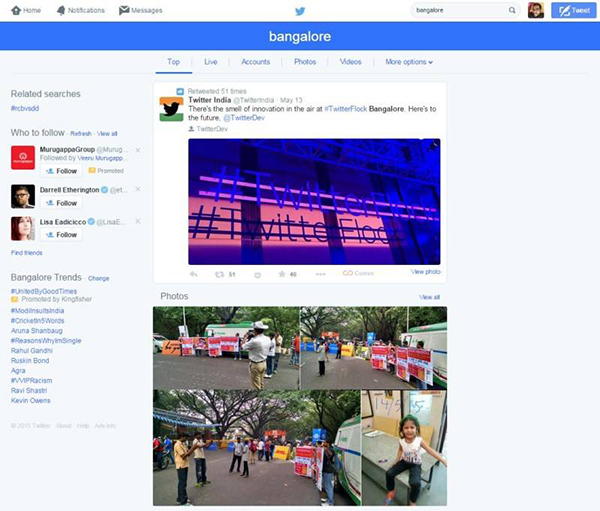Go to Home in the top bar
This screenshot has height=511, width=600.
coord(26,10)
